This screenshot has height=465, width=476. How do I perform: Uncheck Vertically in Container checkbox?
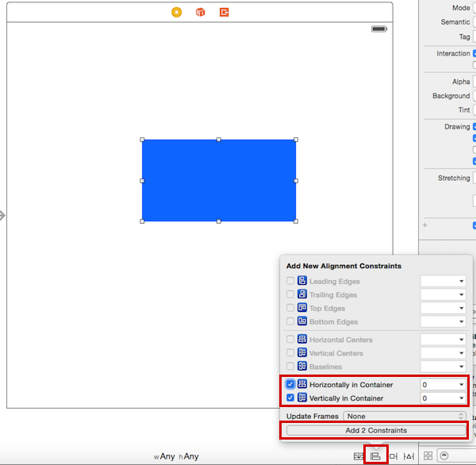click(x=290, y=398)
